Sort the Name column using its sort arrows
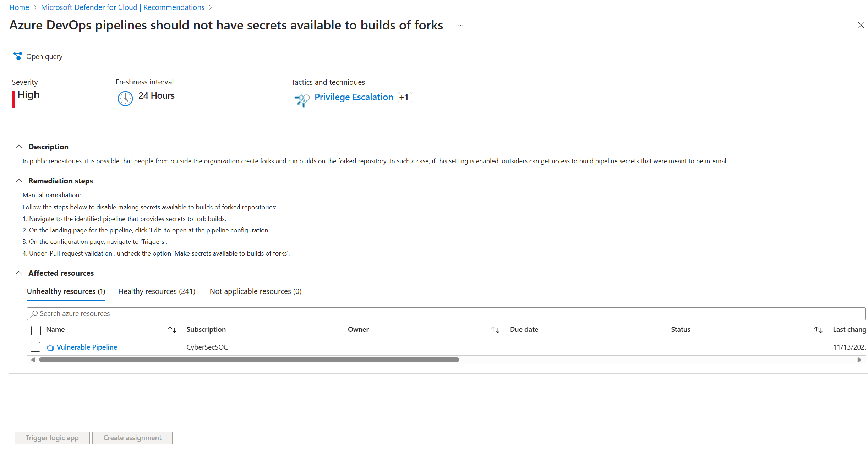The height and width of the screenshot is (455, 868). click(172, 330)
